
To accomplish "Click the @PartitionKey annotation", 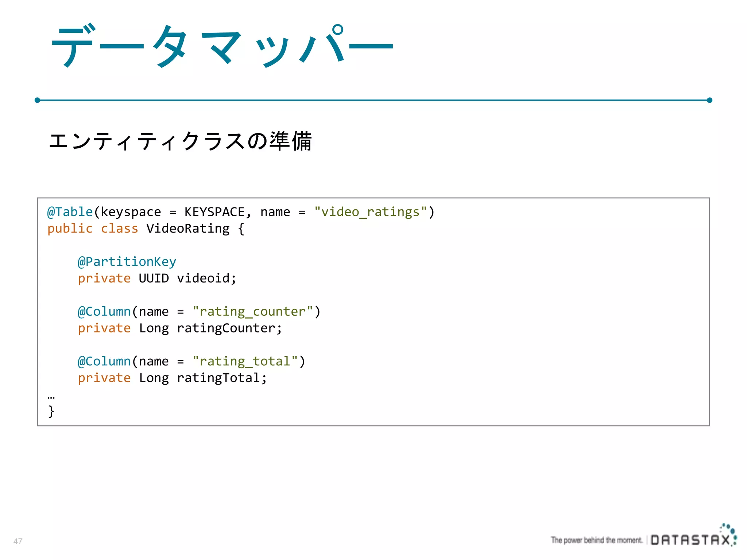I will pyautogui.click(x=127, y=262).
